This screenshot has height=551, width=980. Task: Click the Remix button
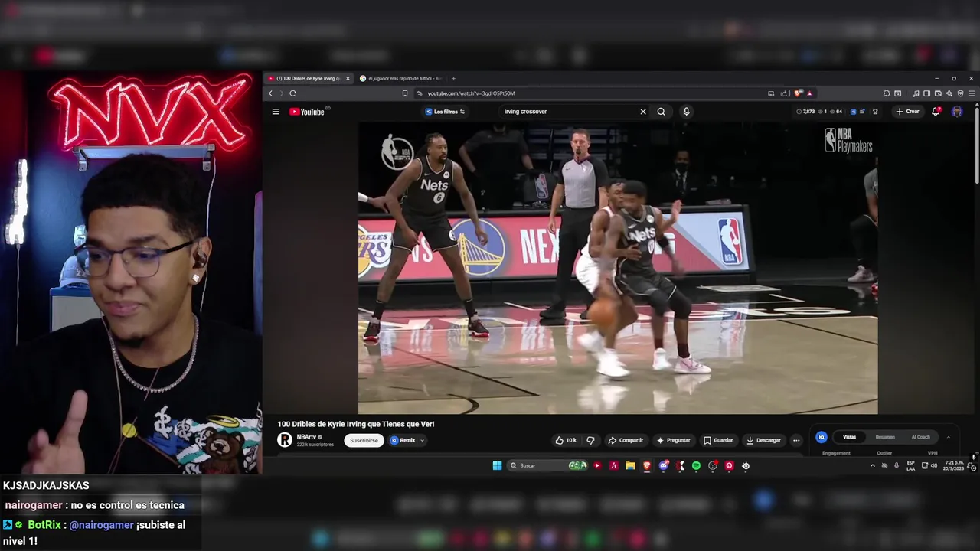click(x=403, y=440)
